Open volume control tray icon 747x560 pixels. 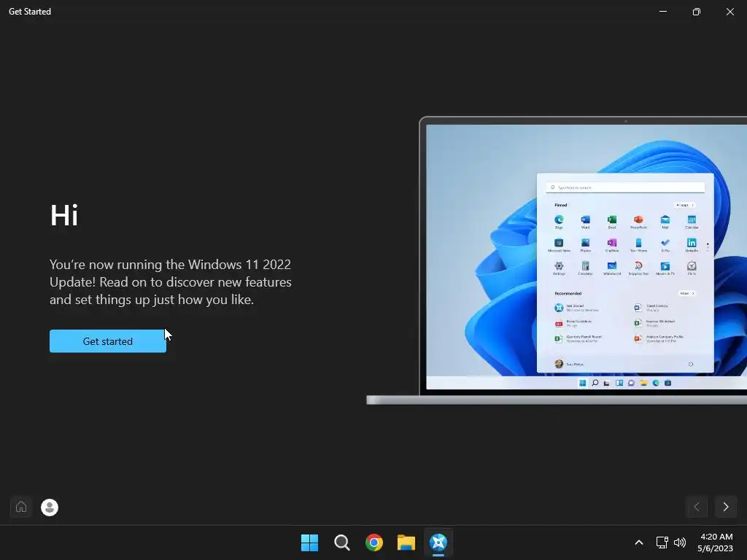[680, 542]
